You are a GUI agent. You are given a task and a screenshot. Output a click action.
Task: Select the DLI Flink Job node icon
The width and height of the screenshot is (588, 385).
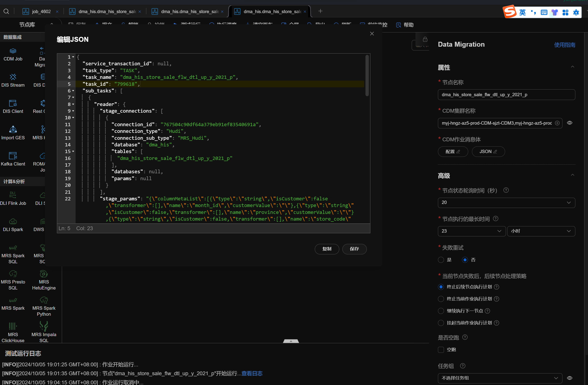point(13,195)
